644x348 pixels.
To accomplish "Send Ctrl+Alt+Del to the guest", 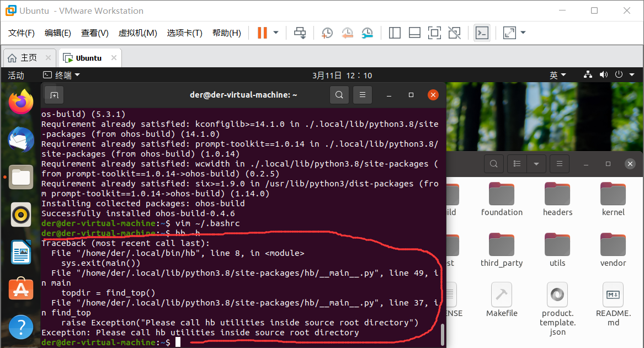I will click(x=300, y=33).
